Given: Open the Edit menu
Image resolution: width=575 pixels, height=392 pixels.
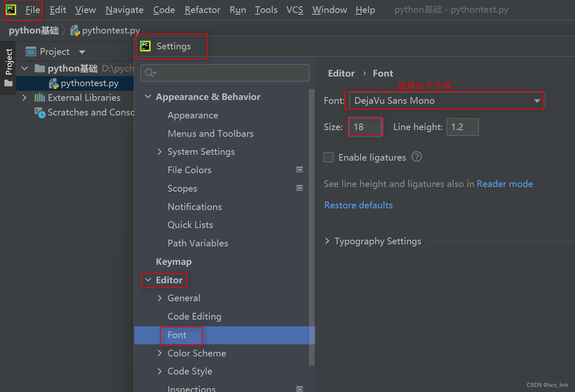Looking at the screenshot, I should (x=58, y=10).
